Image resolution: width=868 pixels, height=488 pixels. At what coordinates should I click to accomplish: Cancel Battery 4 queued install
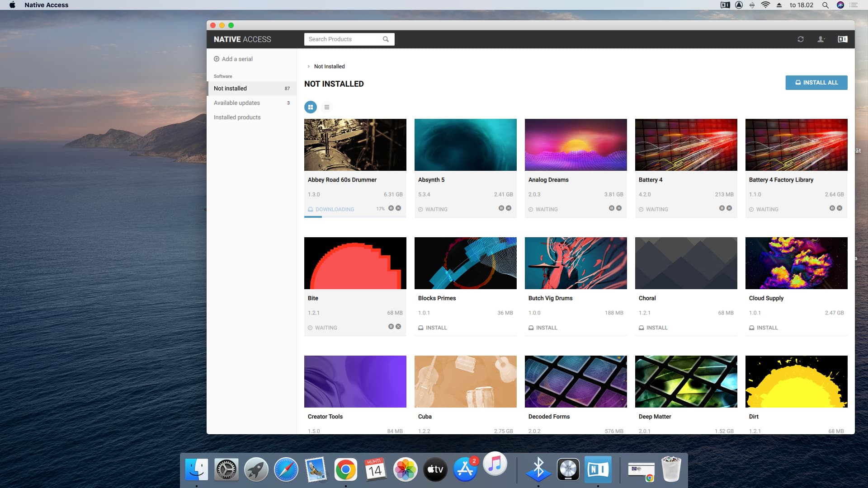click(x=729, y=208)
